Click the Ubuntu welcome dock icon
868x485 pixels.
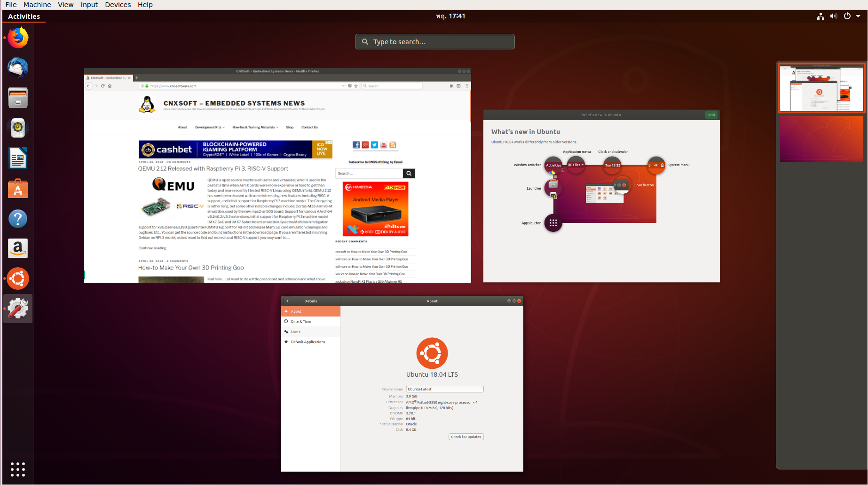18,278
